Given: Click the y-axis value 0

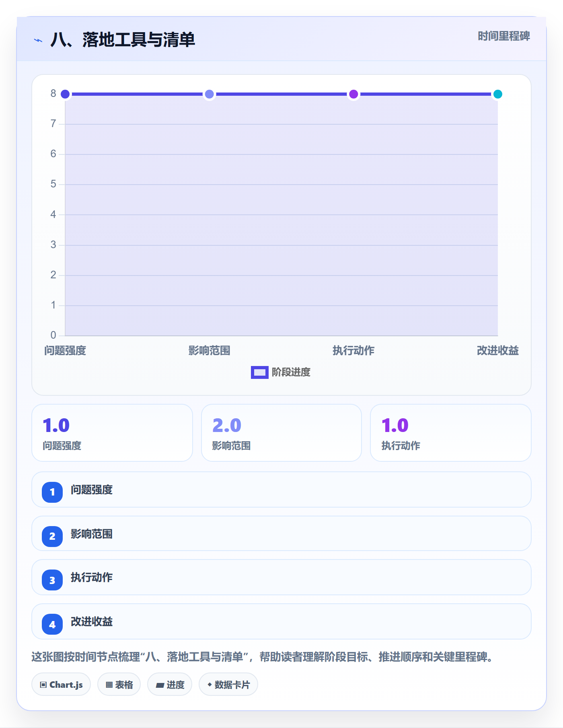Looking at the screenshot, I should (x=53, y=335).
